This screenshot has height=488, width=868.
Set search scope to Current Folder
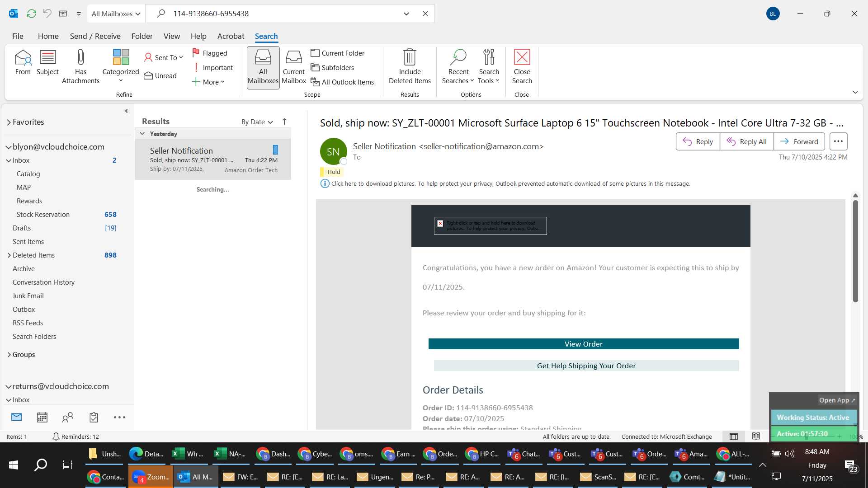pyautogui.click(x=338, y=53)
